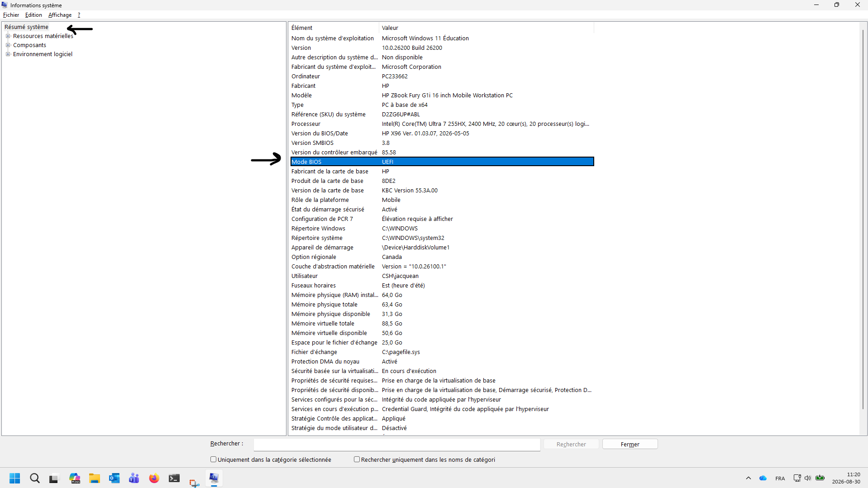Launch Microsoft 365 Copilot from taskbar
This screenshot has height=488, width=868.
tap(75, 478)
